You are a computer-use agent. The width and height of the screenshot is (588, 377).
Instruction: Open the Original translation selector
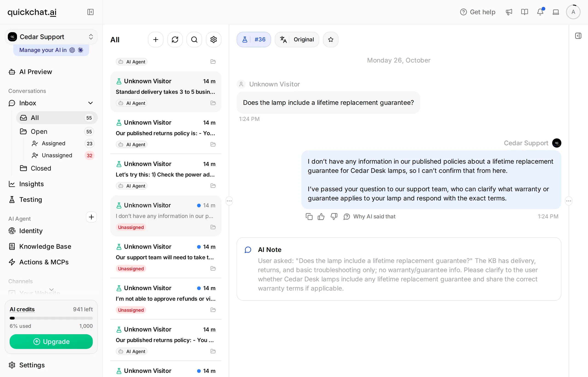point(297,39)
